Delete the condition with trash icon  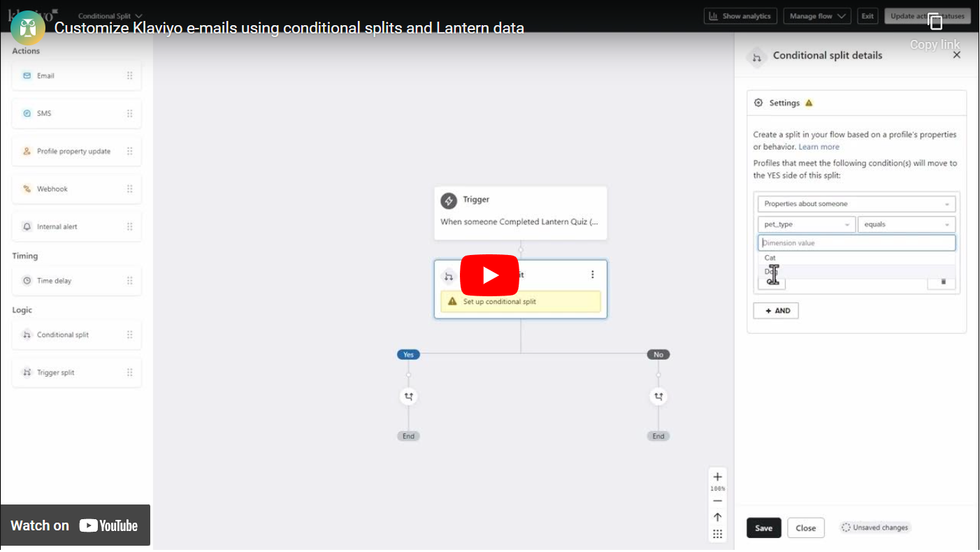click(x=943, y=282)
